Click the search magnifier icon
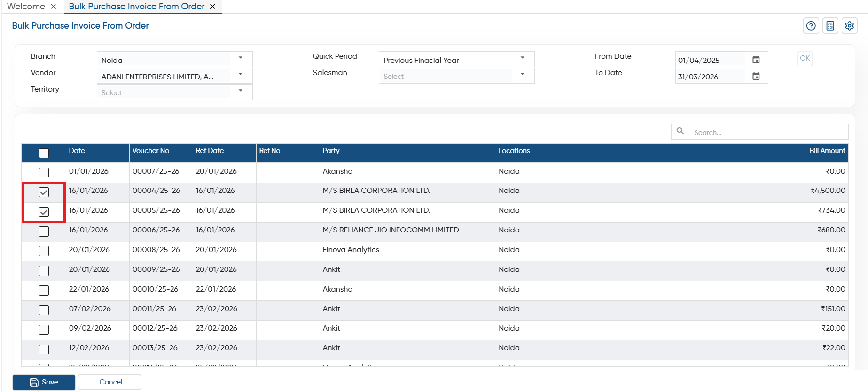This screenshot has height=392, width=868. pos(680,131)
